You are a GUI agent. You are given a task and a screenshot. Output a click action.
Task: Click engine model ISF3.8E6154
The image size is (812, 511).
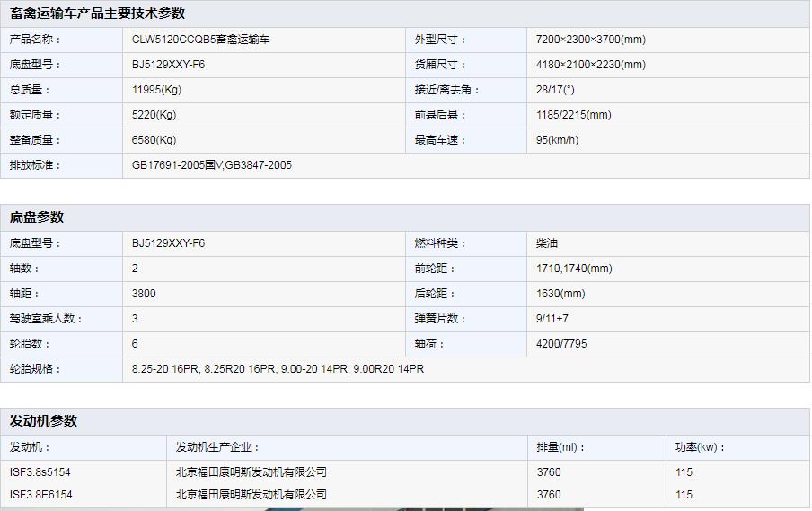coord(41,495)
